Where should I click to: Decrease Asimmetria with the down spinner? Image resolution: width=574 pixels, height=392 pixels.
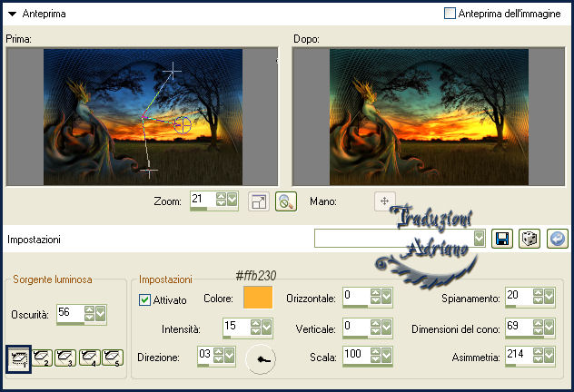538,359
